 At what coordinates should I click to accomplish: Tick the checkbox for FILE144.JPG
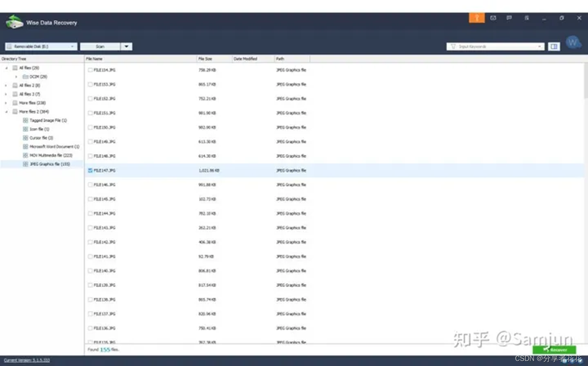[x=90, y=214]
